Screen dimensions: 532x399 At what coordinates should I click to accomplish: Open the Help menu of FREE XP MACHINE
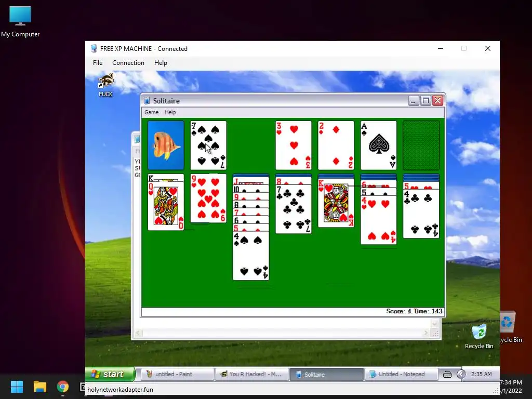[161, 63]
